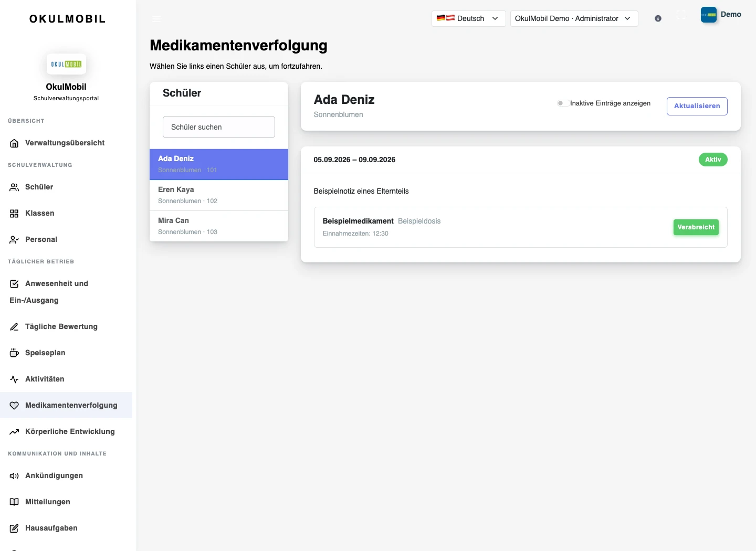Screen dimensions: 756x551
Task: Click the Anwesenheit checkbox-style icon
Action: click(14, 284)
